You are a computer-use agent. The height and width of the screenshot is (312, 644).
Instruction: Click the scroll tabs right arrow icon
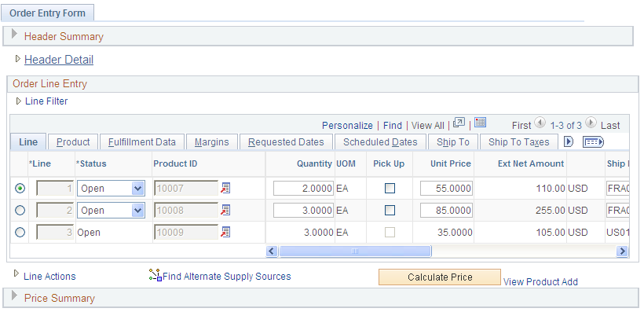[x=569, y=141]
